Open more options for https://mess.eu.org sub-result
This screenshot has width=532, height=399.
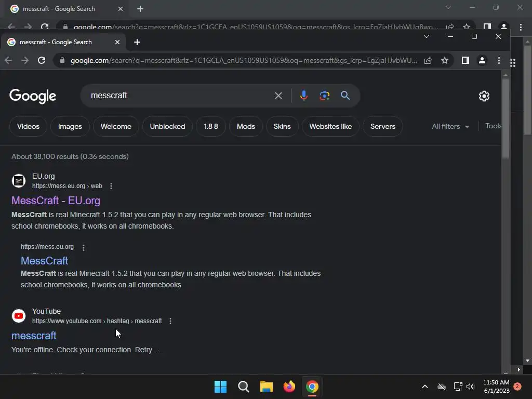pos(84,248)
